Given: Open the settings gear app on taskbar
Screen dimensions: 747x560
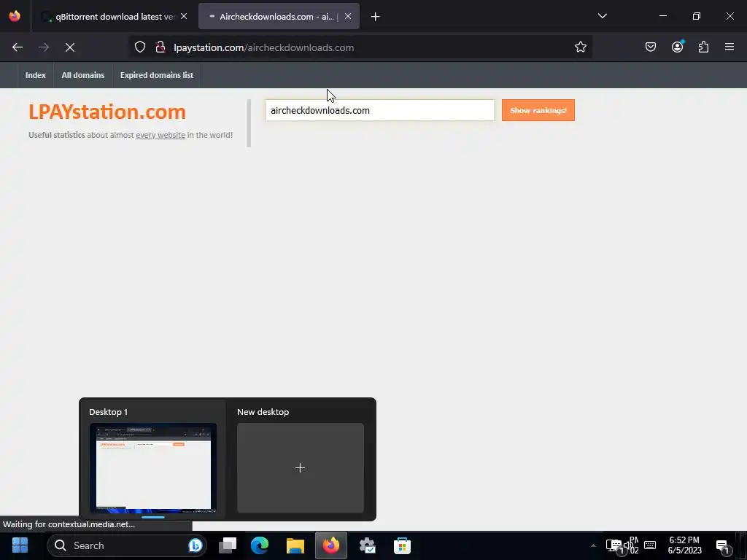Looking at the screenshot, I should pos(367,545).
